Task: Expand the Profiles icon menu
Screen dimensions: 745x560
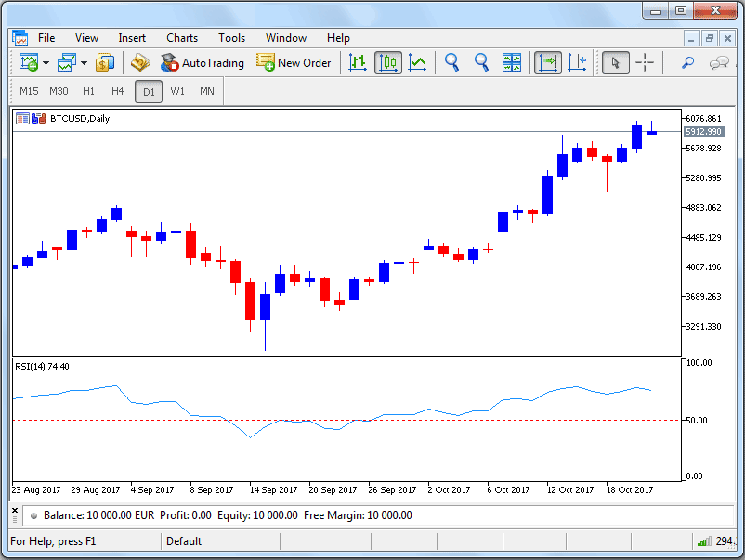Action: [x=67, y=63]
